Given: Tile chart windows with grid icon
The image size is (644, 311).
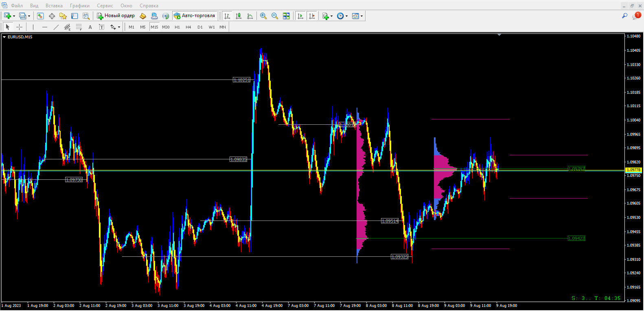Looking at the screenshot, I should tap(286, 16).
